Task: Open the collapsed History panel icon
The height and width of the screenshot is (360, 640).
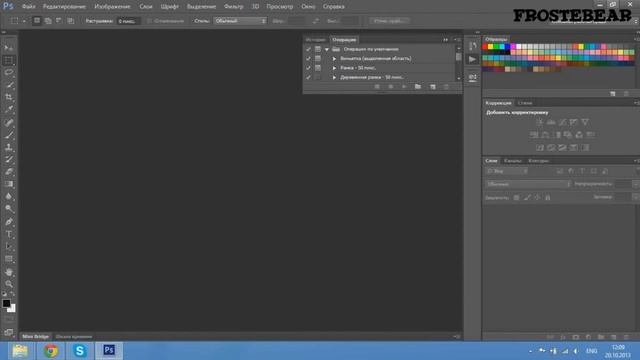Action: [x=472, y=45]
